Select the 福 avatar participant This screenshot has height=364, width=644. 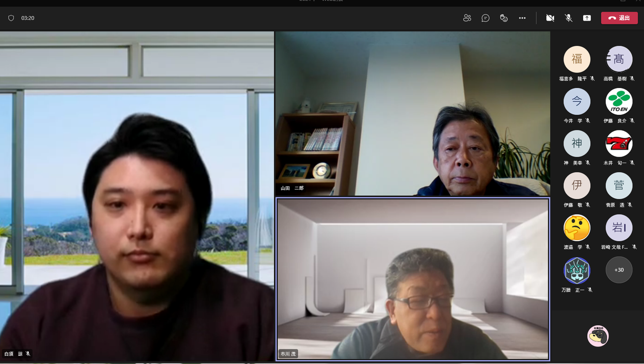click(x=577, y=59)
